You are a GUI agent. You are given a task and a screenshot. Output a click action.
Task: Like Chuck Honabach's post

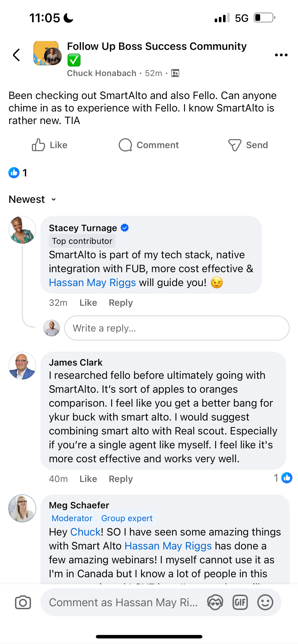point(49,145)
